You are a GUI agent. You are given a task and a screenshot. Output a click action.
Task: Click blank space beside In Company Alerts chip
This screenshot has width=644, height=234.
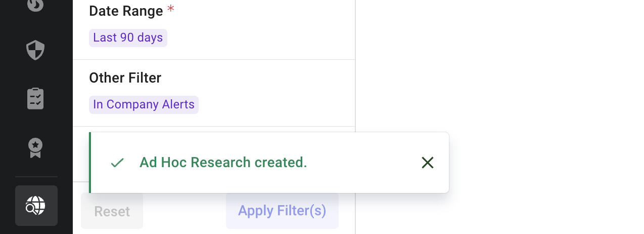273,105
